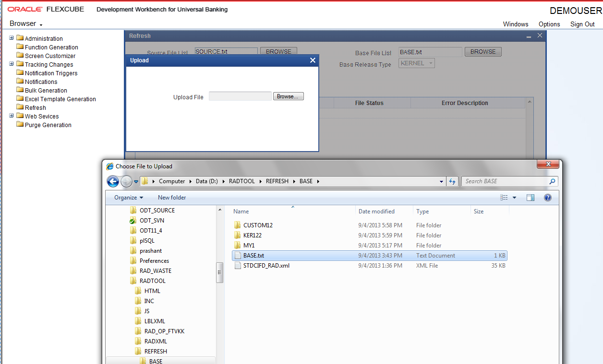The height and width of the screenshot is (364, 603).
Task: Select ODT_SVN in folder tree
Action: click(x=152, y=220)
